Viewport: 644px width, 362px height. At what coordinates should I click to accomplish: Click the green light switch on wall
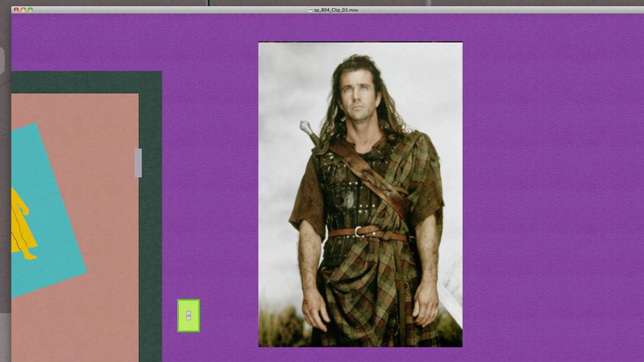pyautogui.click(x=189, y=316)
